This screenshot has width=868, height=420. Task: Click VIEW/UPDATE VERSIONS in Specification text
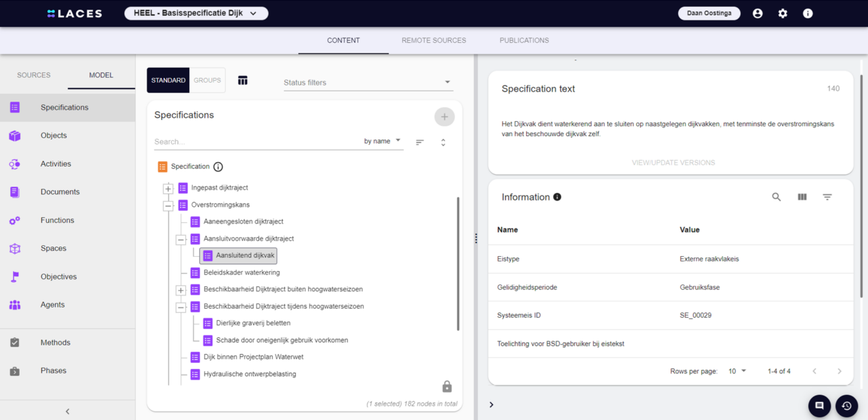tap(673, 163)
